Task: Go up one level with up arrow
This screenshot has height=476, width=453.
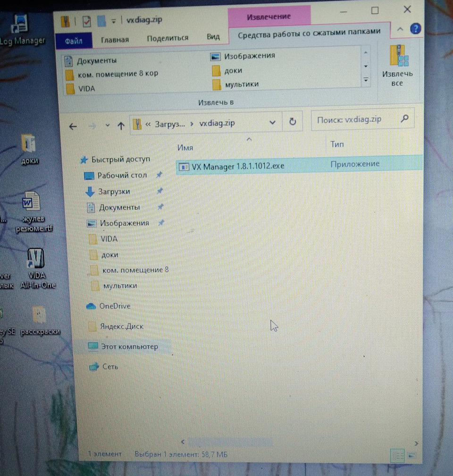Action: click(121, 126)
